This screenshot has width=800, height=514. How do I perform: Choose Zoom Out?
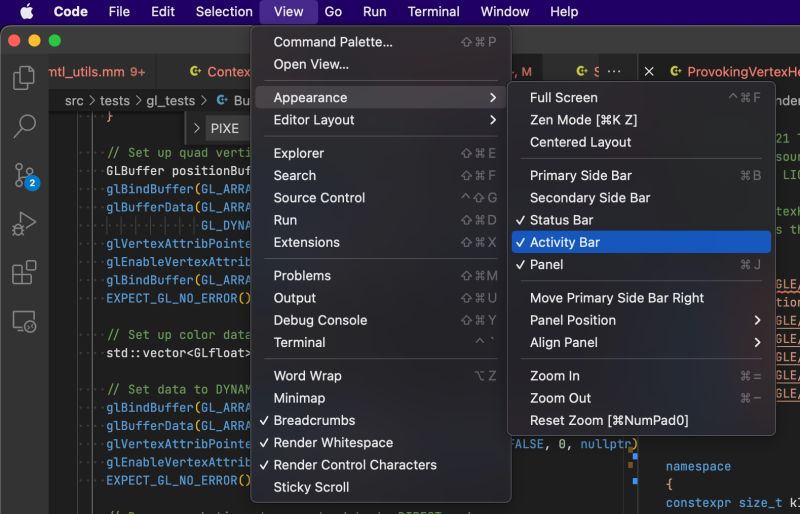641,398
